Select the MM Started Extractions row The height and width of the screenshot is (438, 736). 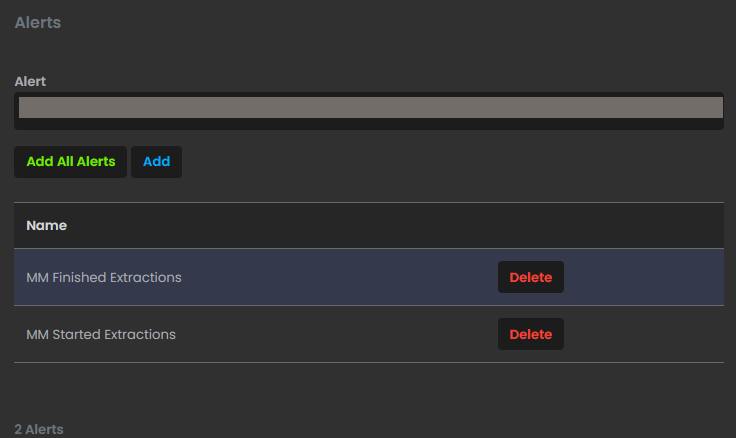300,334
